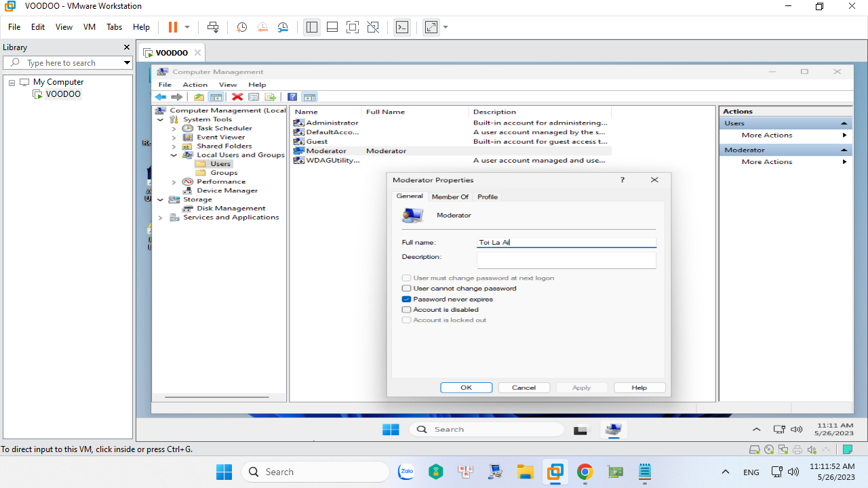Image resolution: width=868 pixels, height=488 pixels.
Task: Click question mark help icon in Moderator Properties
Action: pyautogui.click(x=623, y=180)
